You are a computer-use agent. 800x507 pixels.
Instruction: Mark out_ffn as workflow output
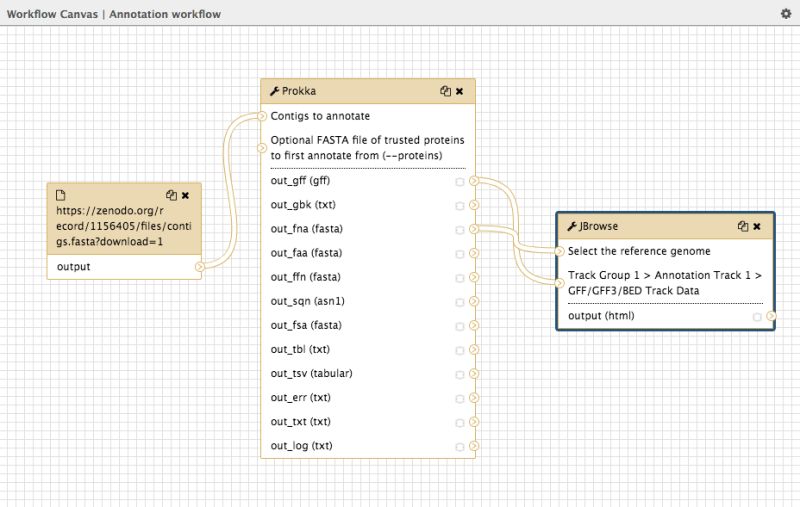(x=460, y=278)
